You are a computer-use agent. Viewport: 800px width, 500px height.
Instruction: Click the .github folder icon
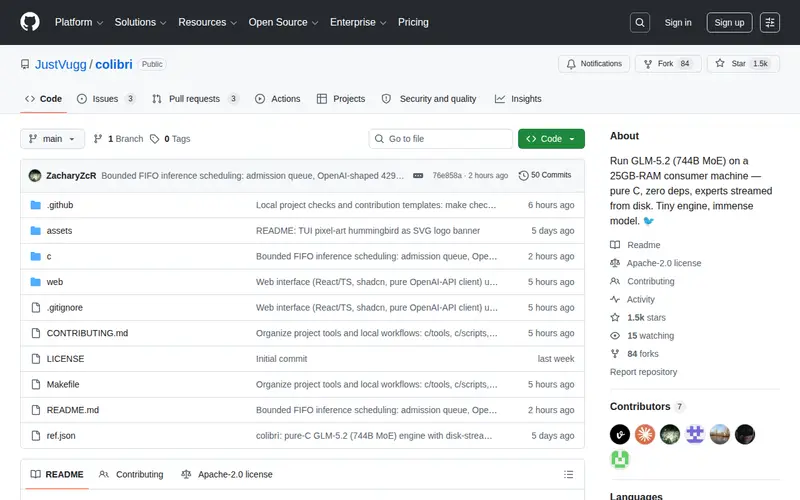[x=35, y=205]
